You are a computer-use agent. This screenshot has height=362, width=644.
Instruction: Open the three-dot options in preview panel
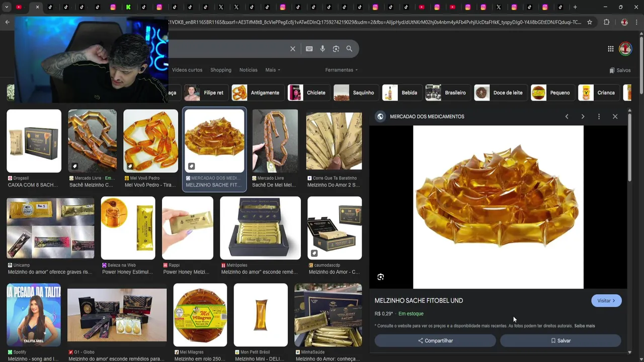click(599, 117)
